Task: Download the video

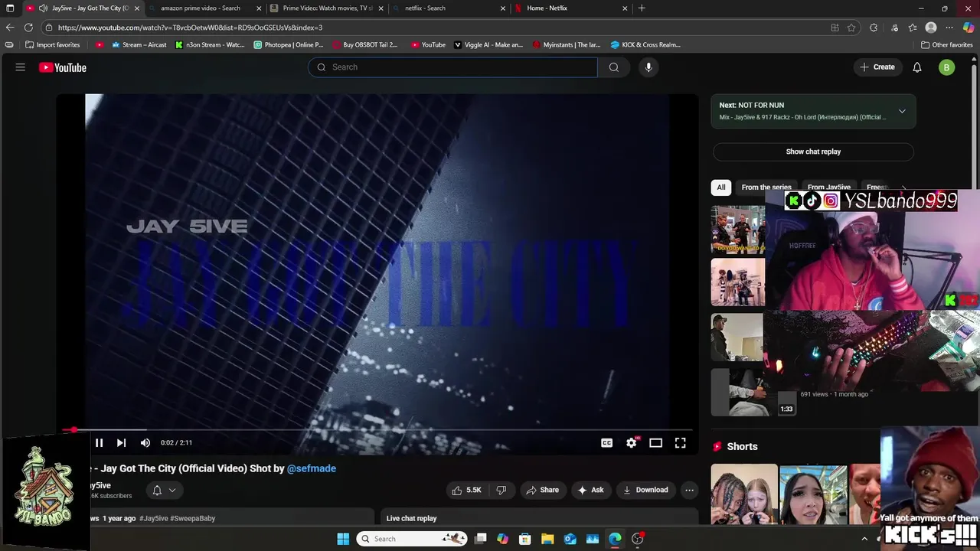Action: point(645,490)
